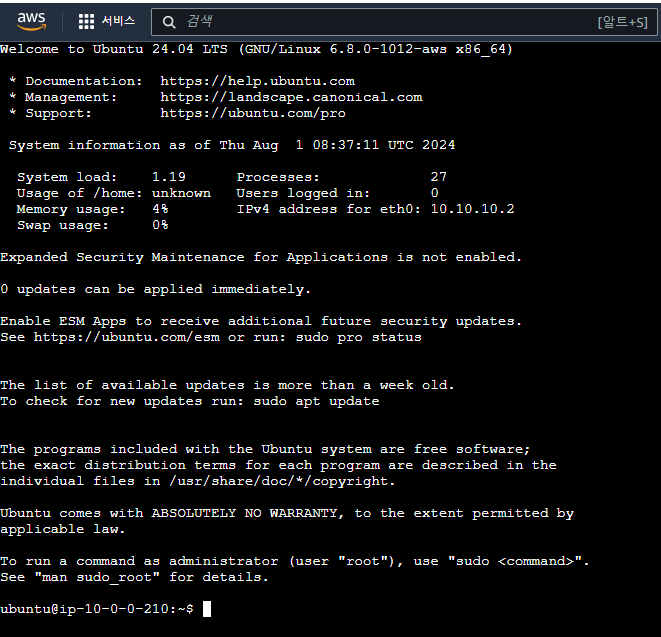Open the services grid icon
661x637 pixels.
coord(86,22)
